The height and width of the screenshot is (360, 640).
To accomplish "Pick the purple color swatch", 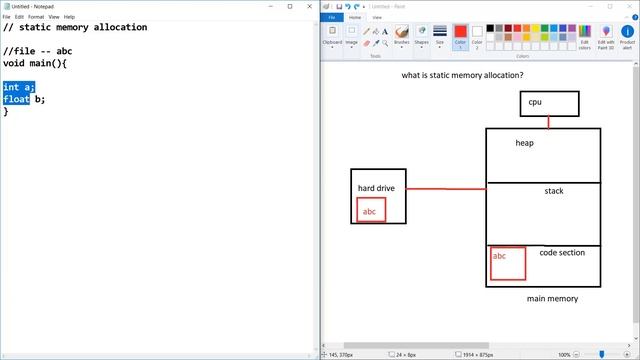I will point(572,28).
